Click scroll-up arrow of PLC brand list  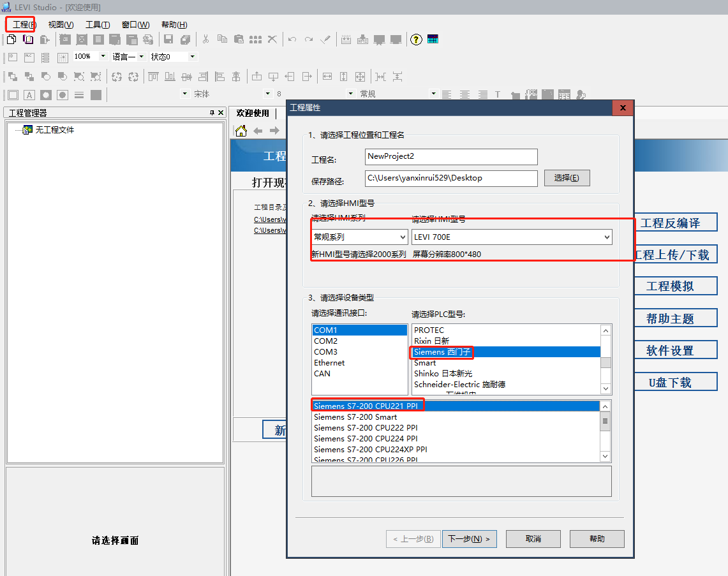coord(605,330)
